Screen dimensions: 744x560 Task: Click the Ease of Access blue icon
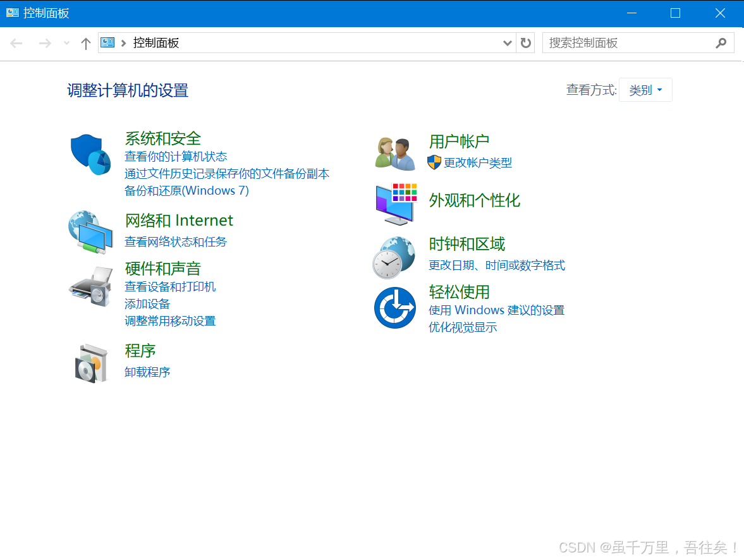(x=395, y=308)
